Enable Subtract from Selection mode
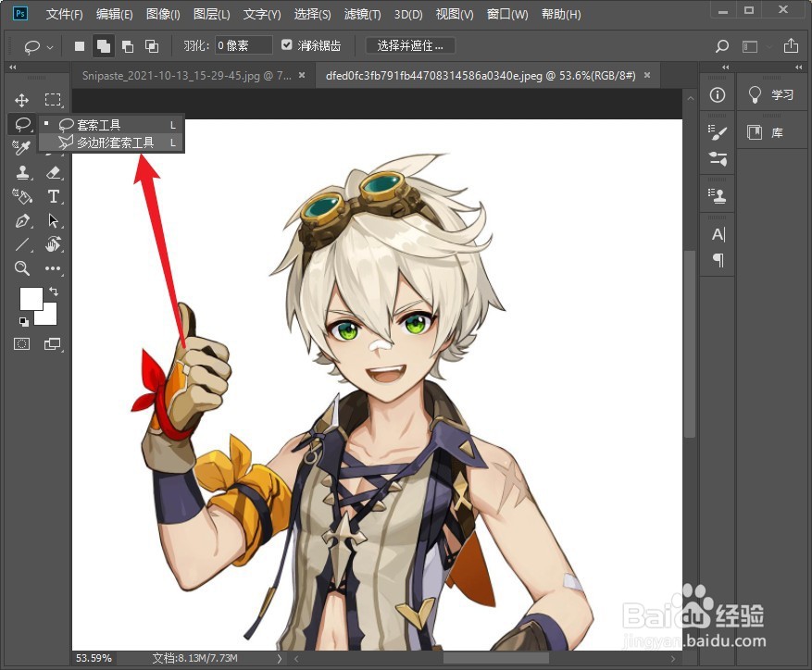This screenshot has height=670, width=812. pyautogui.click(x=128, y=46)
